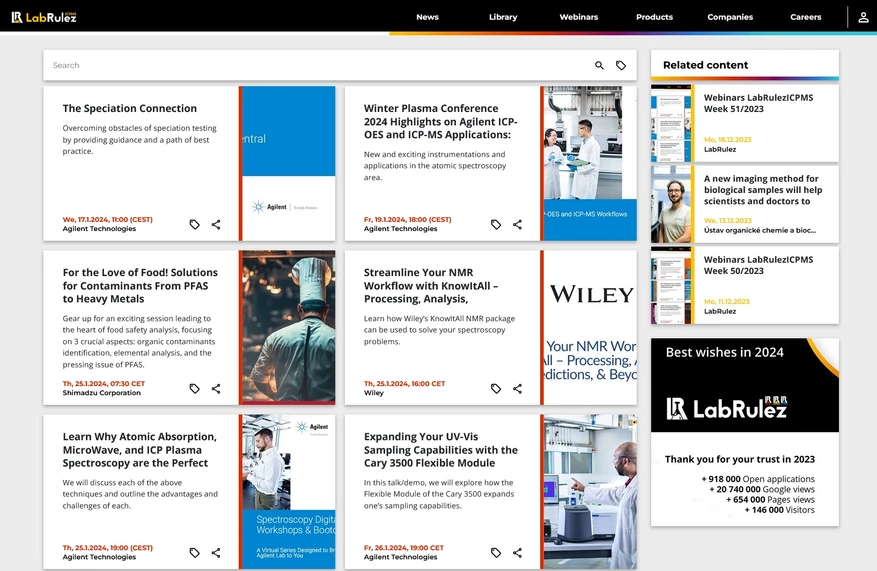Open Webinars LabRulezICPMS Week 51/2023
This screenshot has width=877, height=571.
(758, 103)
